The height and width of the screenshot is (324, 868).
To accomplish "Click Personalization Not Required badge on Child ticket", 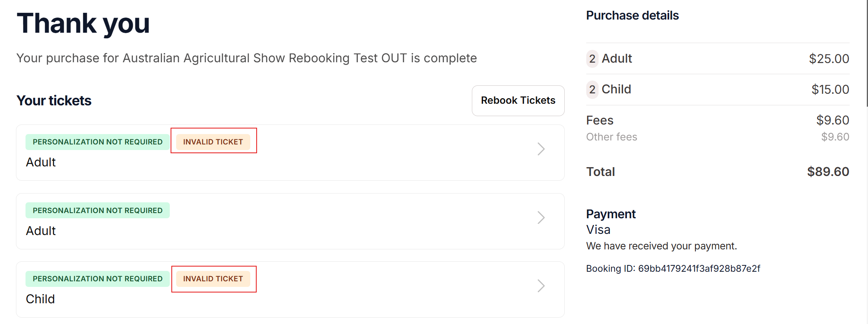I will 97,279.
